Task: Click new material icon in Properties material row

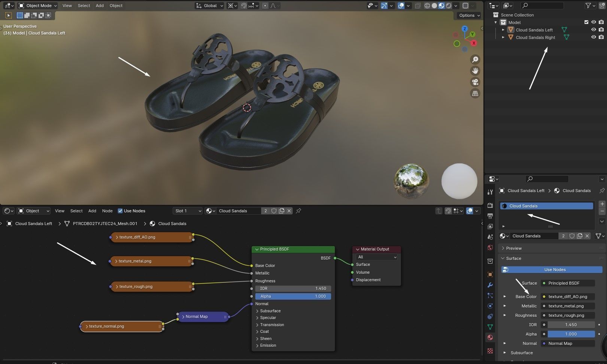Action: (x=580, y=236)
